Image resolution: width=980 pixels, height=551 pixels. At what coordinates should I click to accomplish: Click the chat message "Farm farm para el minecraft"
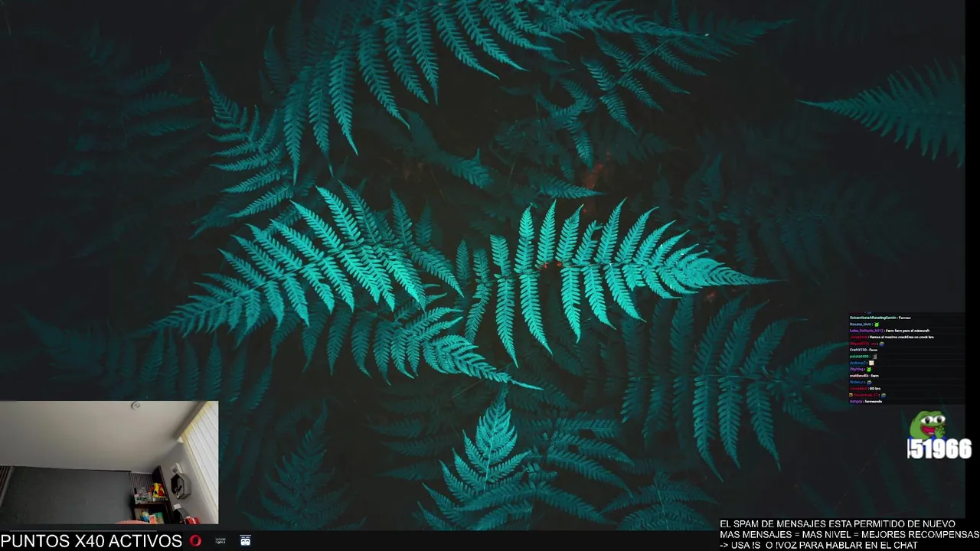point(907,331)
